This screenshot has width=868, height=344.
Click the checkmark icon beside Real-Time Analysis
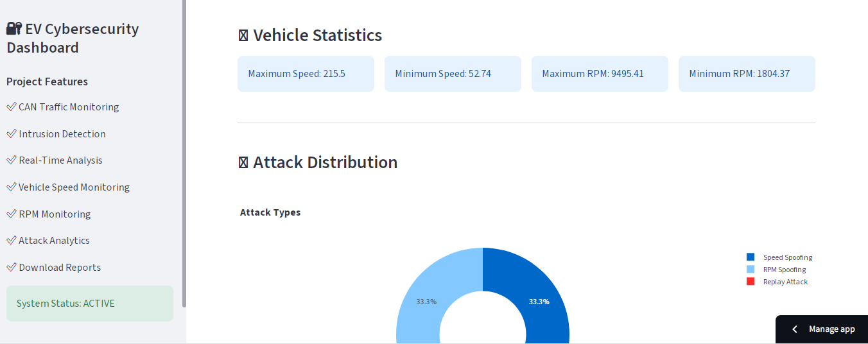tap(11, 160)
